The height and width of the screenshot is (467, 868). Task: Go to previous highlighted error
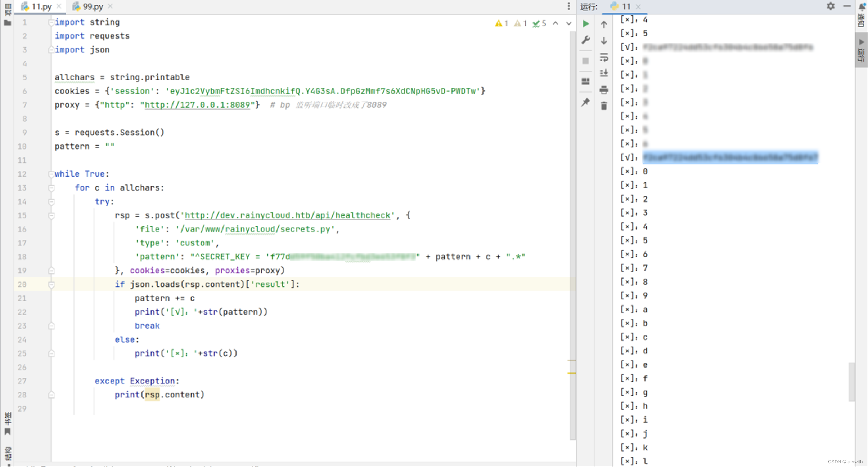556,23
